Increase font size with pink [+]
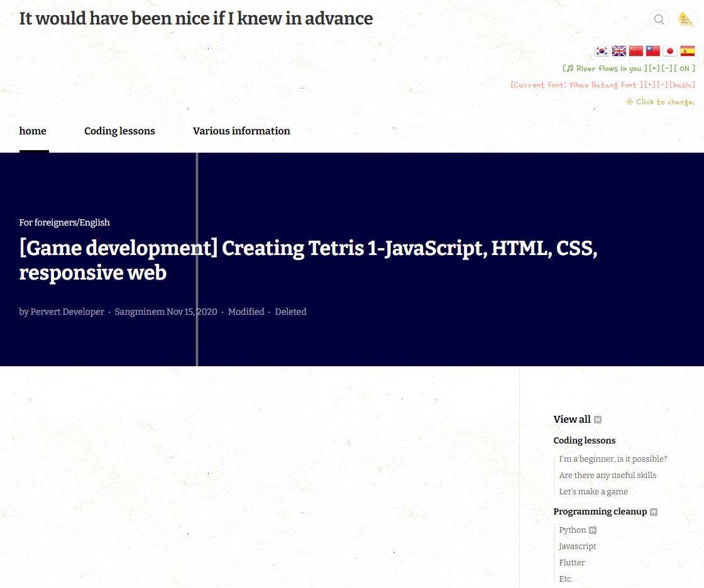The height and width of the screenshot is (588, 704). pyautogui.click(x=650, y=85)
